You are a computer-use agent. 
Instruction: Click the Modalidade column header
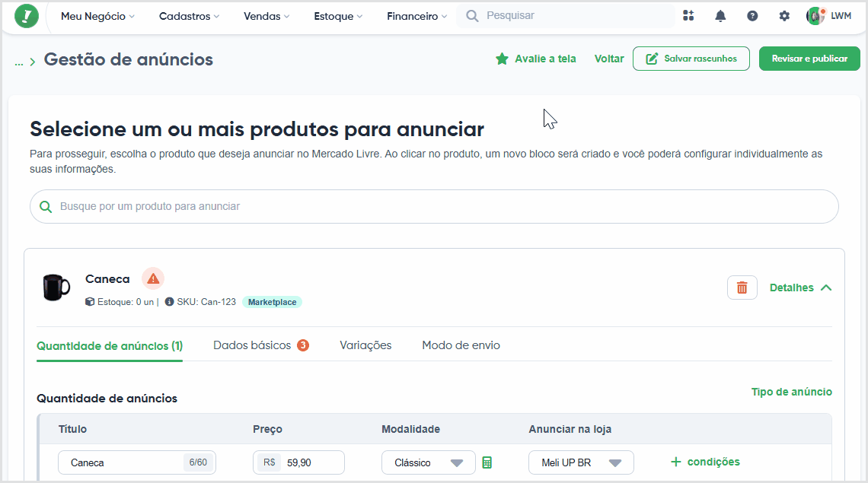click(x=410, y=429)
